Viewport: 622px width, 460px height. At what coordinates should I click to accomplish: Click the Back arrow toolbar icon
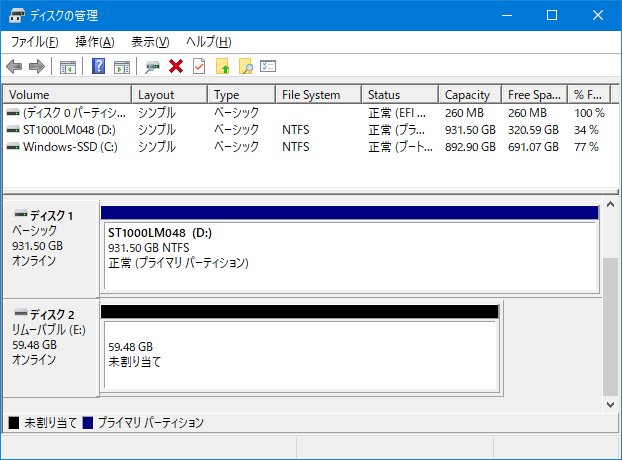coord(14,67)
